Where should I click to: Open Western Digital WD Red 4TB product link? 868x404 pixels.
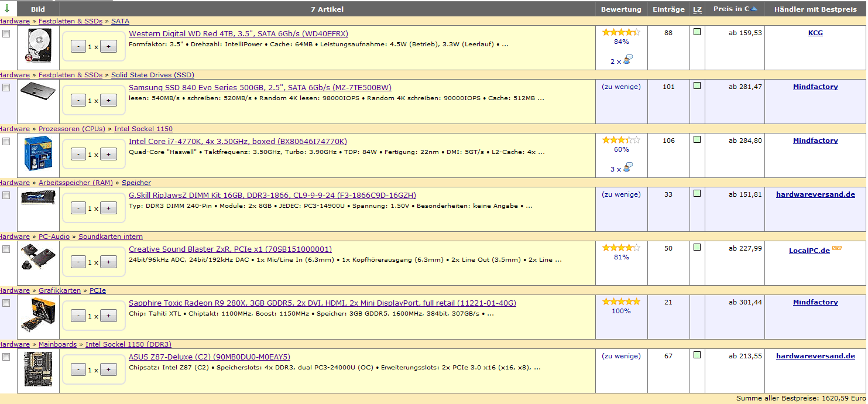click(238, 34)
